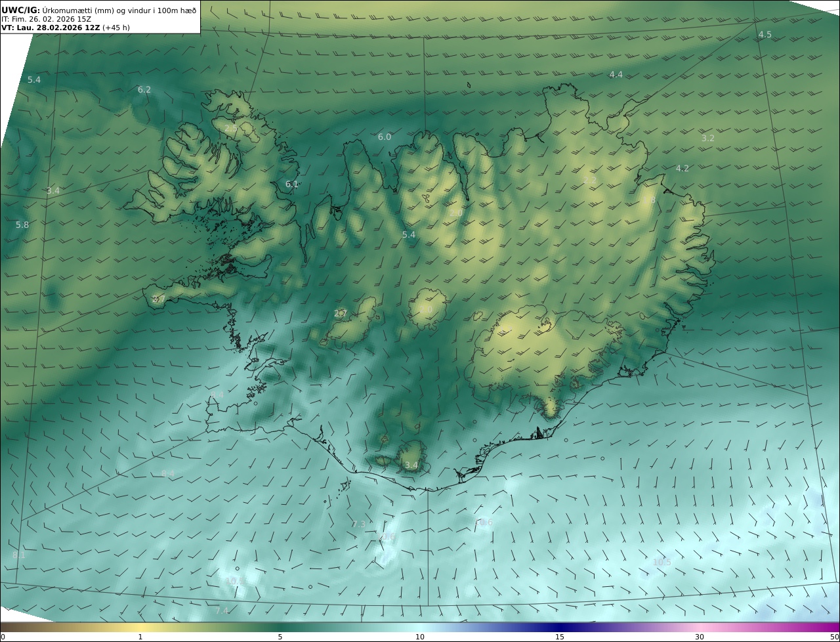Click the 5.4 value in inland north Iceland
Screen dimensions: 840x642
pyautogui.click(x=409, y=234)
